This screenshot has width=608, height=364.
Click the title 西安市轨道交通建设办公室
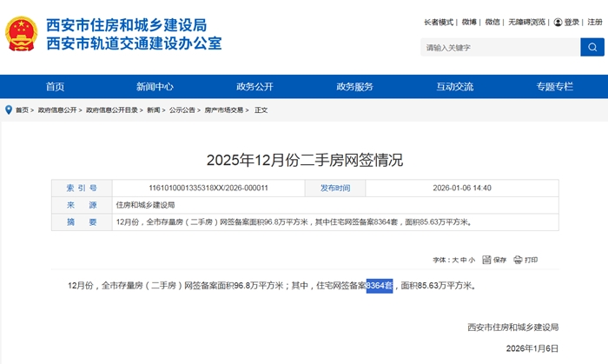(x=134, y=43)
